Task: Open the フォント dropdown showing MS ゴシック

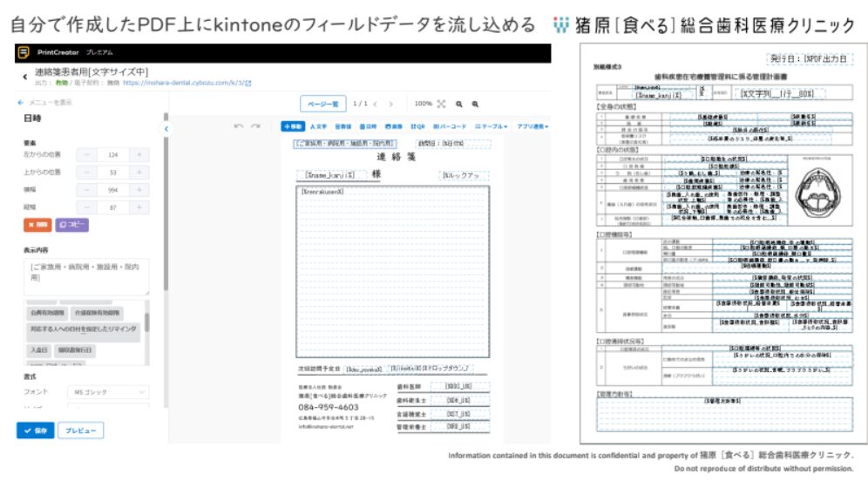Action: 108,392
